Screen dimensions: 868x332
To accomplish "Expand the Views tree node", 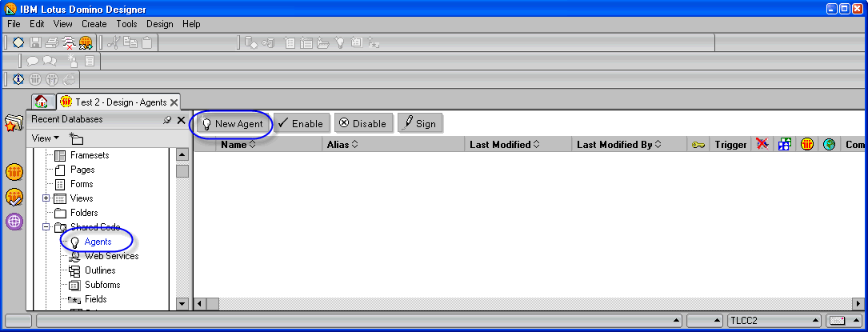I will tap(46, 198).
